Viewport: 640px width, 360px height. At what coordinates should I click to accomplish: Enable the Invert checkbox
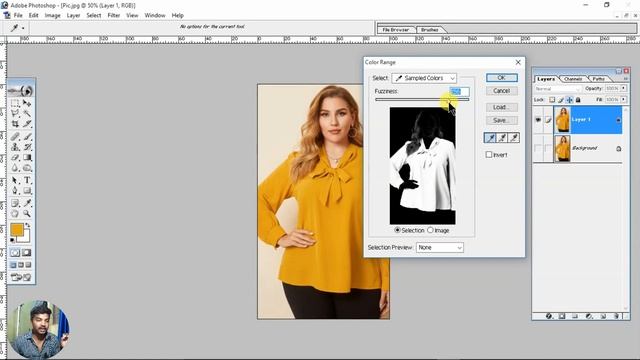489,155
